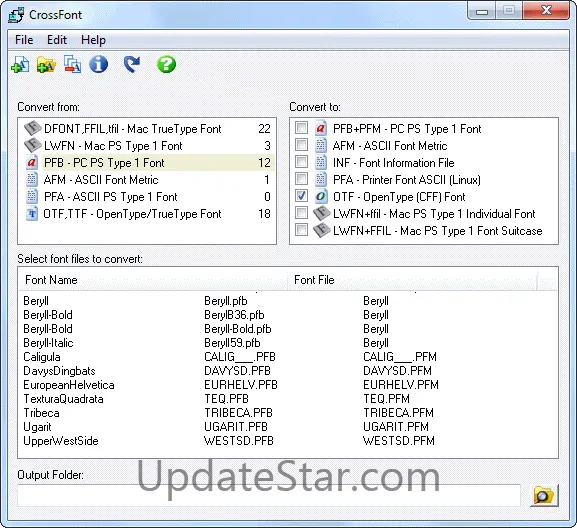Click the LWFN Mac PS Type 1 icon

tap(32, 145)
